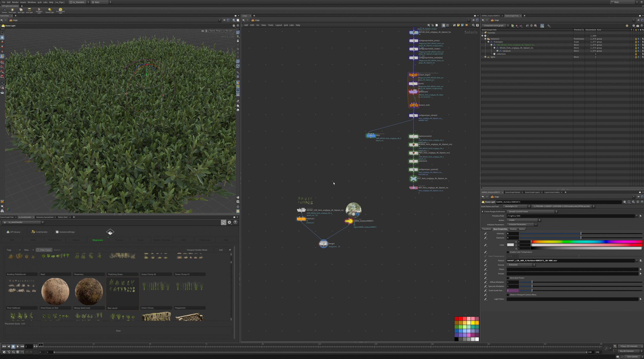Open the Render menu in the menu bar
This screenshot has height=359, width=644.
(x=15, y=2)
